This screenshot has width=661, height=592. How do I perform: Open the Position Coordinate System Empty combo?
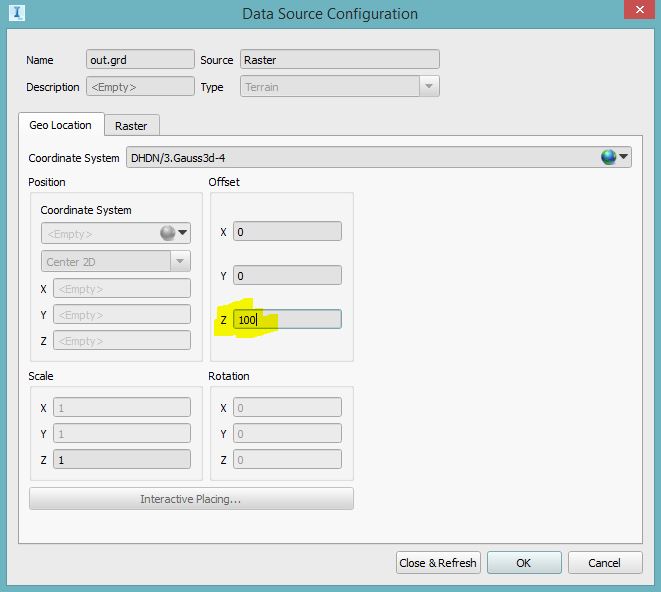coord(116,233)
